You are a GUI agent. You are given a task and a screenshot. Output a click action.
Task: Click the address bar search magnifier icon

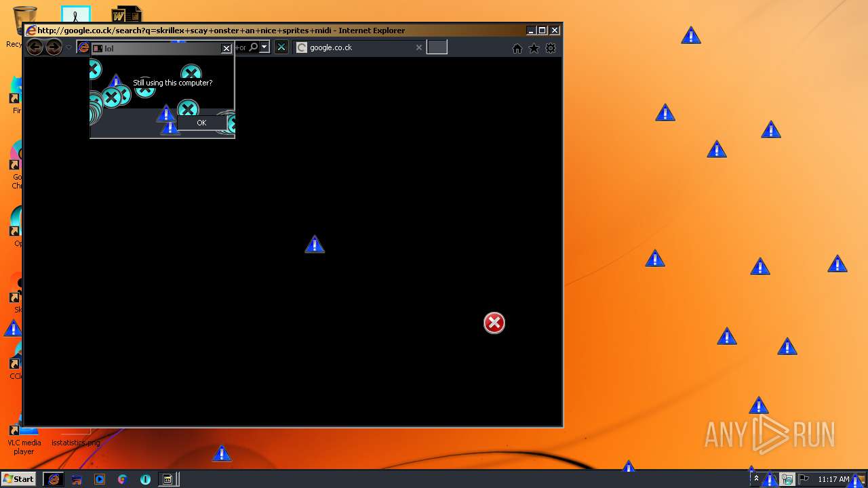tap(253, 47)
